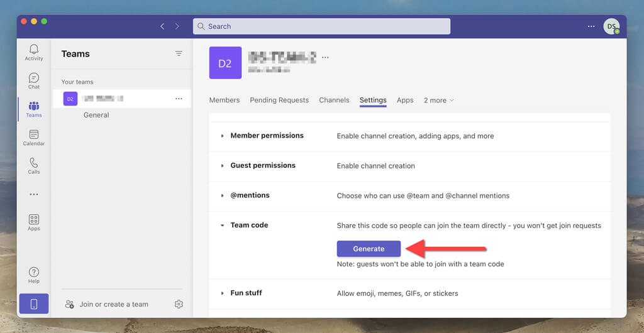Click 'Enable channel creation, adding apps, and more' text
This screenshot has height=333, width=644.
pyautogui.click(x=415, y=136)
